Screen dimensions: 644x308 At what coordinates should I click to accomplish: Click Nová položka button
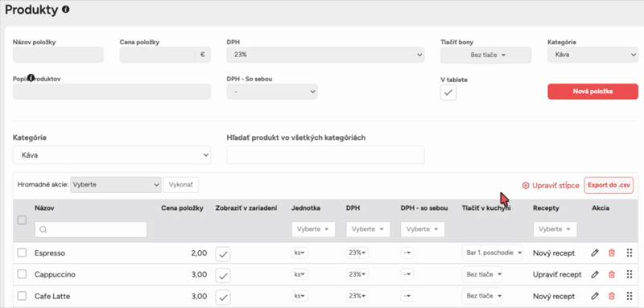(x=592, y=92)
